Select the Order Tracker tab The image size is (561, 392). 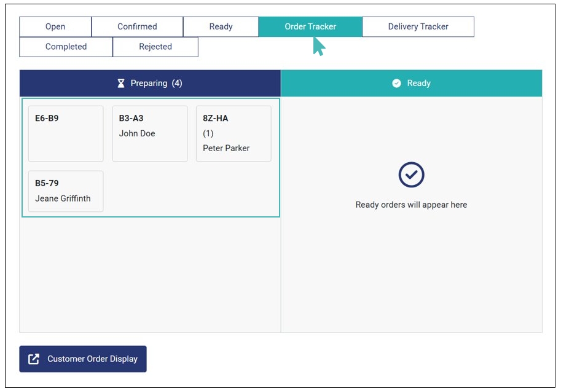[x=310, y=27]
